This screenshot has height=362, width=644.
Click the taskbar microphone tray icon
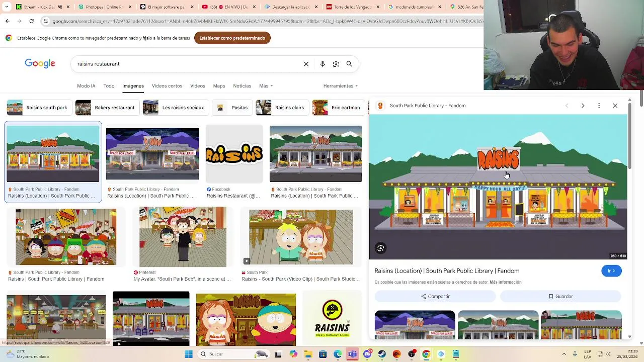[575, 354]
